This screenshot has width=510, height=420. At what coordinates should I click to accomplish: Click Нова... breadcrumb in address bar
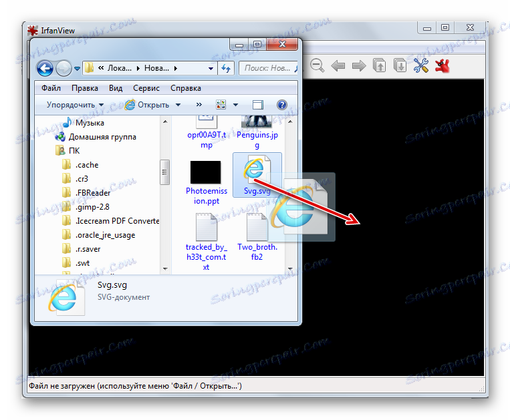[x=156, y=68]
